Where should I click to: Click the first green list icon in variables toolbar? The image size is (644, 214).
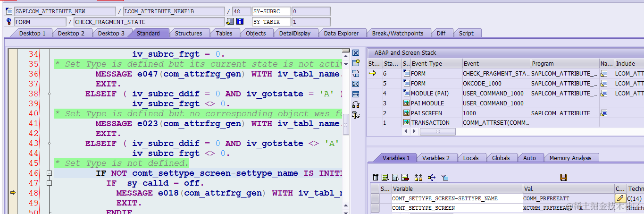[385, 177]
